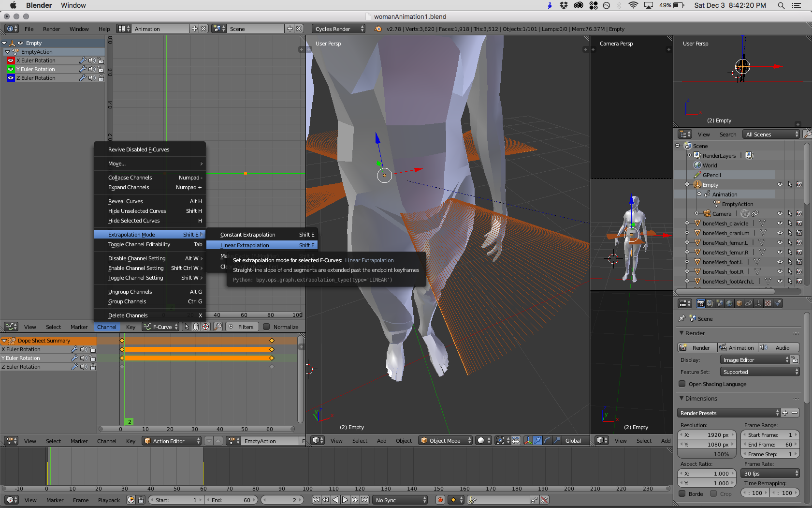Open the Render Presets dropdown

click(729, 413)
